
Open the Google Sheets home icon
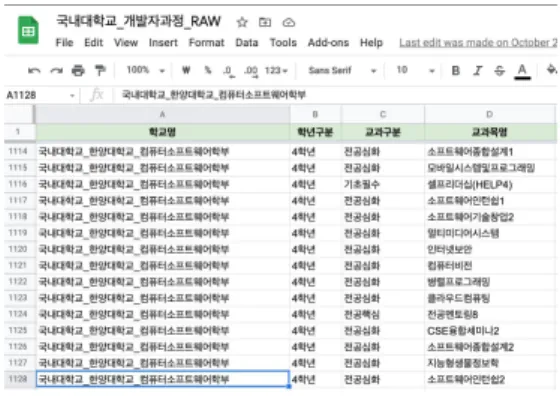(28, 30)
